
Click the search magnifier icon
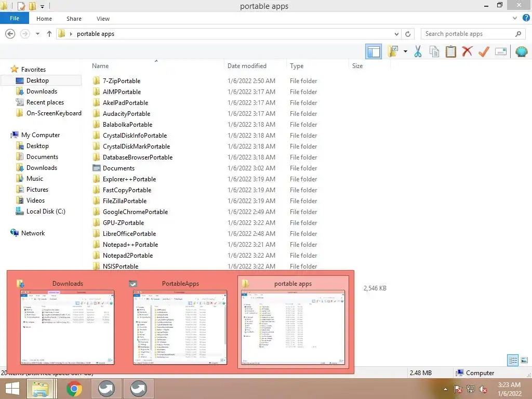click(518, 34)
